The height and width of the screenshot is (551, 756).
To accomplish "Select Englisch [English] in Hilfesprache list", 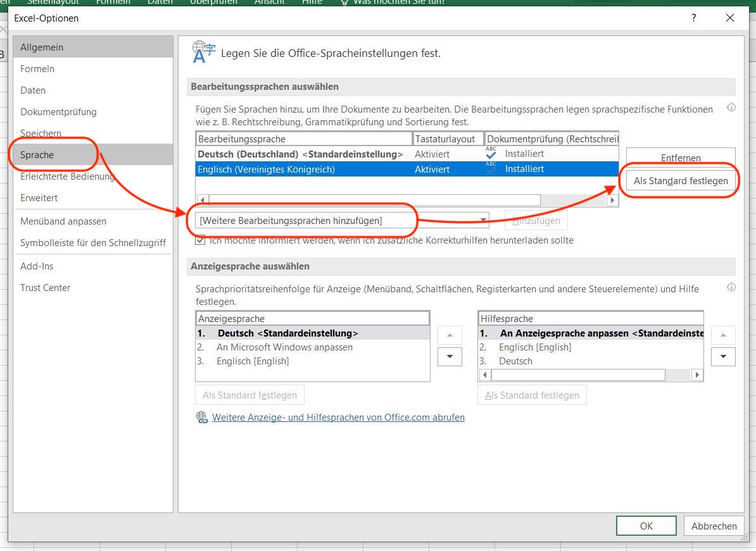I will pos(591,347).
